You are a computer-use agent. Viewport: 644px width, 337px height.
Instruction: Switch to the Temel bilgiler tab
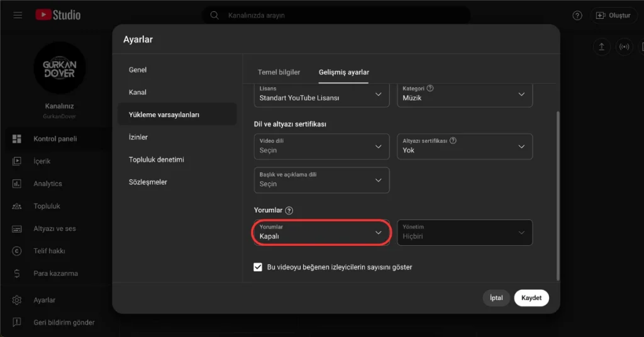279,72
